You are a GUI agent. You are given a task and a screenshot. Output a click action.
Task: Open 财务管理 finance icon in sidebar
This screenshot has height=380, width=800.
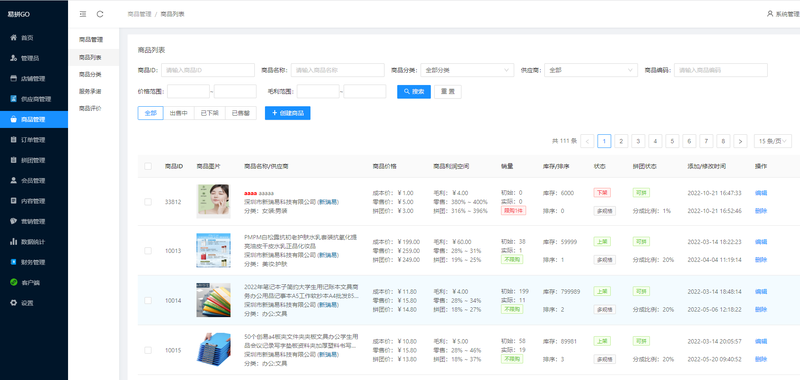[13, 262]
